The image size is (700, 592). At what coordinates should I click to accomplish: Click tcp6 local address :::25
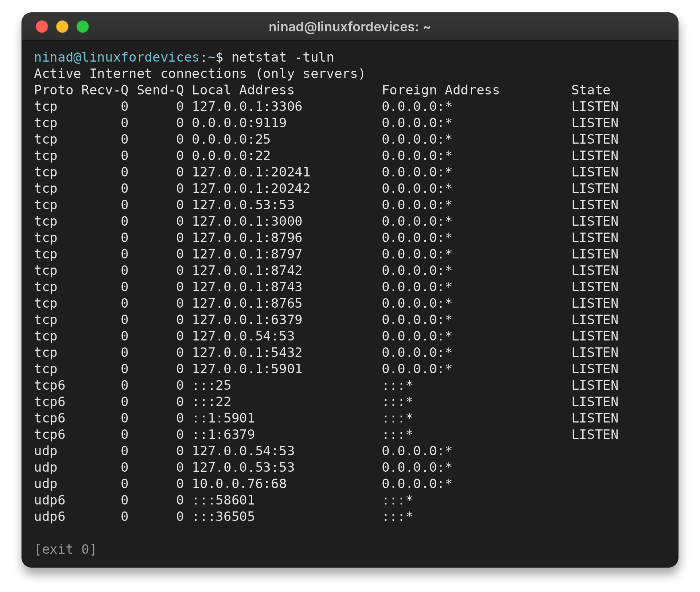212,385
